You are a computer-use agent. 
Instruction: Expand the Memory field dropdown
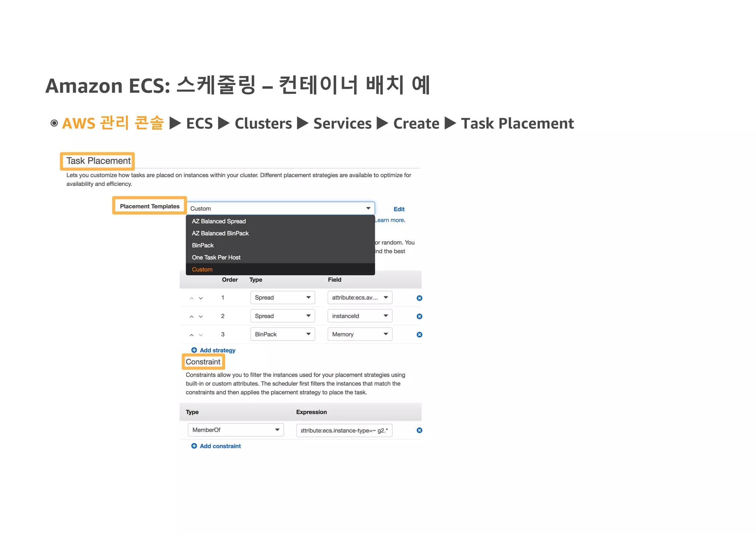tap(360, 334)
